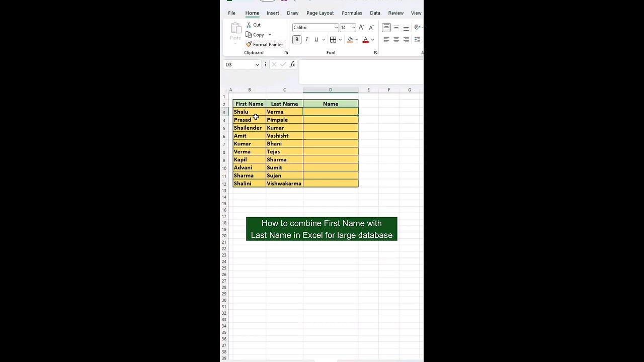Toggle Middle Align for cell text

coord(396,28)
